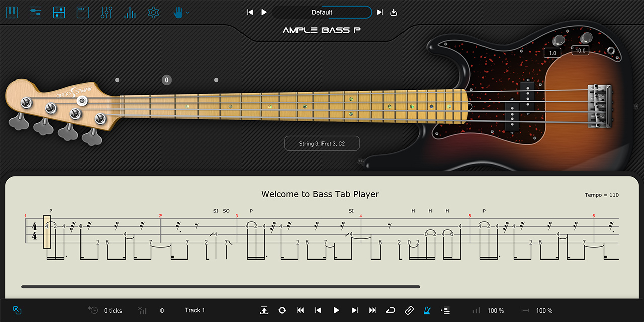The height and width of the screenshot is (322, 644).
Task: Save preset with download icon
Action: point(394,12)
